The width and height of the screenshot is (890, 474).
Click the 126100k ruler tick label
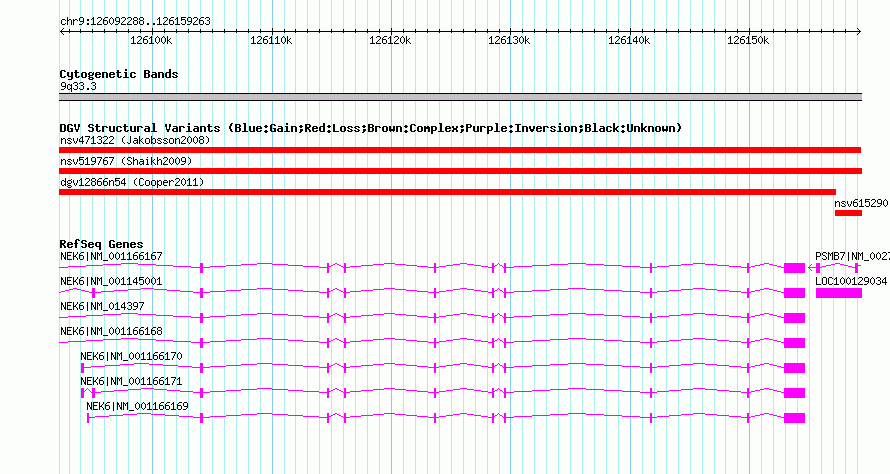152,41
